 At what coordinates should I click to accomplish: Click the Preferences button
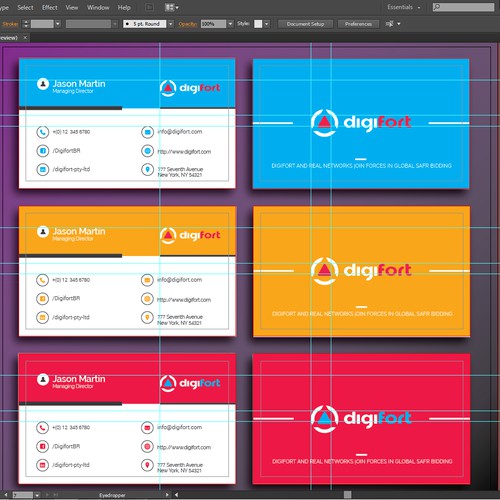pos(358,24)
